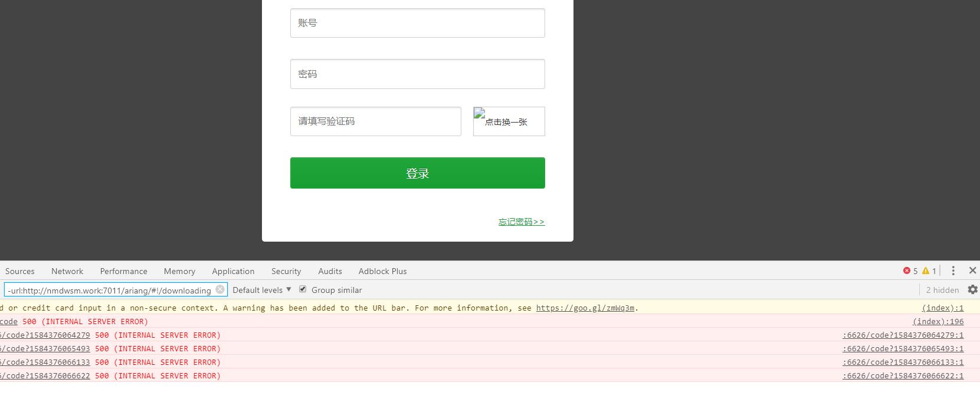Open source location :6626/code?1584376064279:1
The image size is (980, 399).
[903, 335]
